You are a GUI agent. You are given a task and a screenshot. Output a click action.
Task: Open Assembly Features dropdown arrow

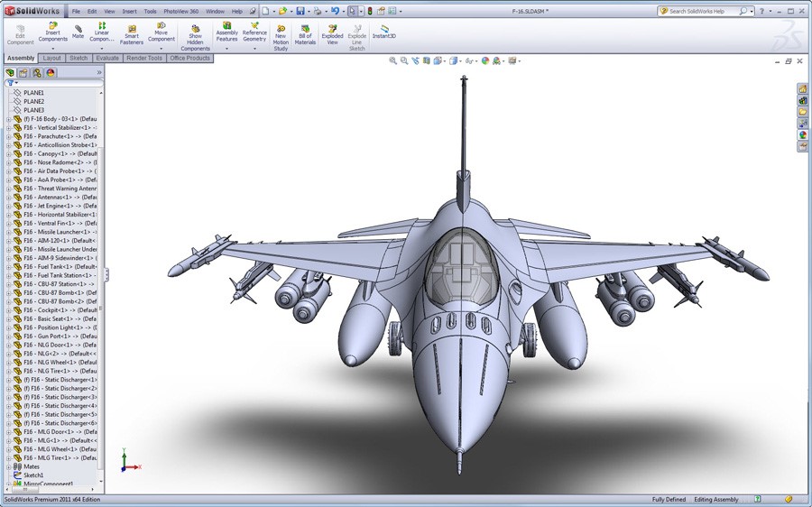pyautogui.click(x=226, y=49)
